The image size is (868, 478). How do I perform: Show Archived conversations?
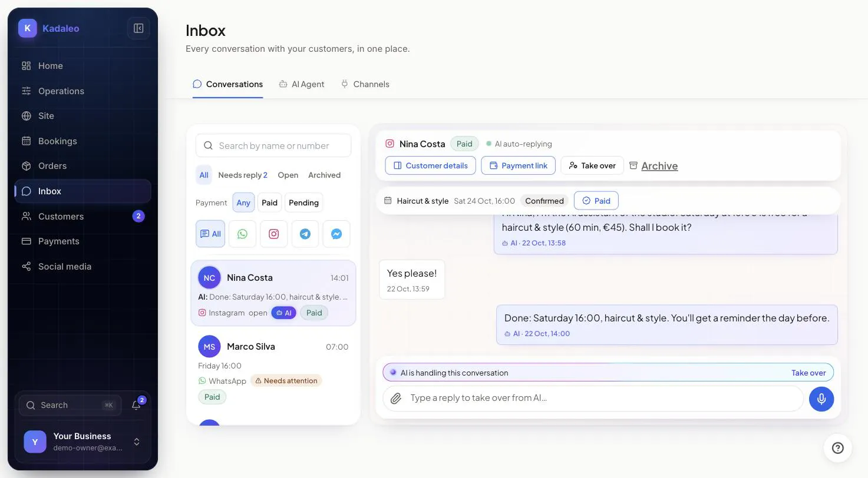[325, 175]
